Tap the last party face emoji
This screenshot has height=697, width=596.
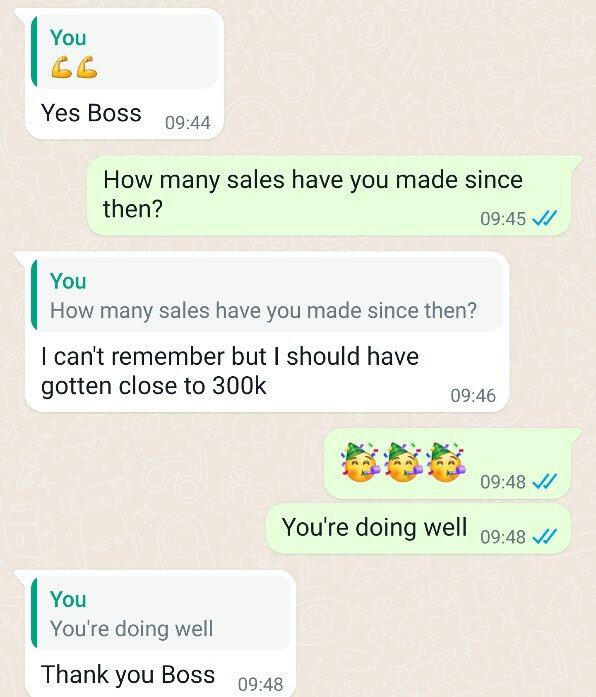tap(446, 463)
